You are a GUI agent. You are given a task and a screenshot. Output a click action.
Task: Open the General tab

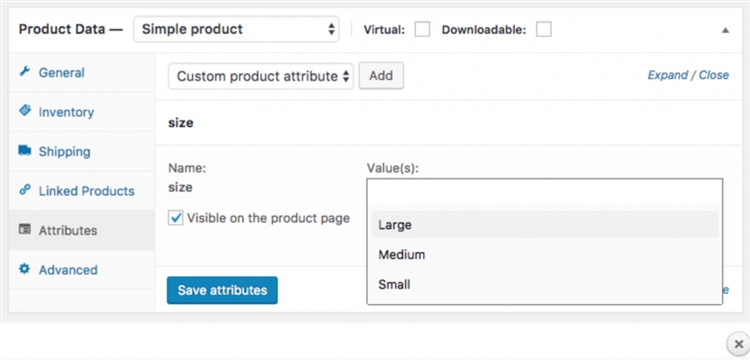82,72
